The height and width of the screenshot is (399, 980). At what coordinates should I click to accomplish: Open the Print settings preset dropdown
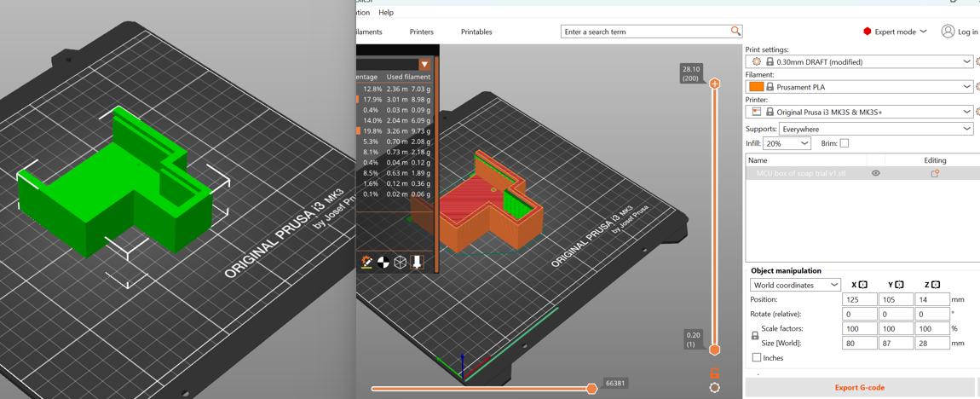pyautogui.click(x=859, y=62)
